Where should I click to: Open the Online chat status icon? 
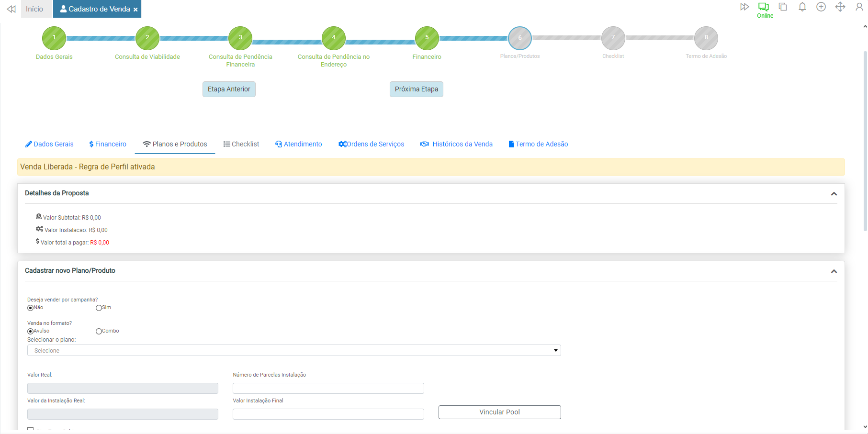764,7
